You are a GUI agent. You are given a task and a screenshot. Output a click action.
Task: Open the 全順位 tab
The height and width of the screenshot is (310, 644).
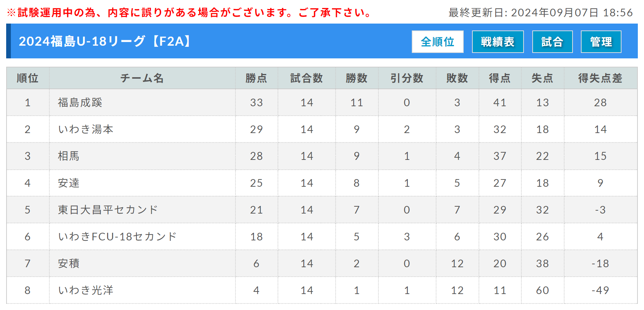tap(438, 42)
